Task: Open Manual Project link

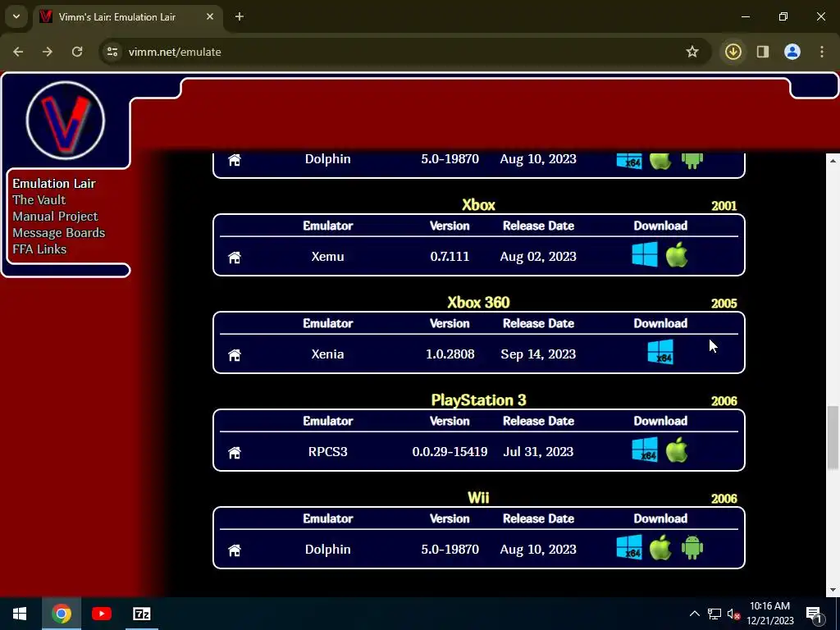Action: (x=55, y=217)
